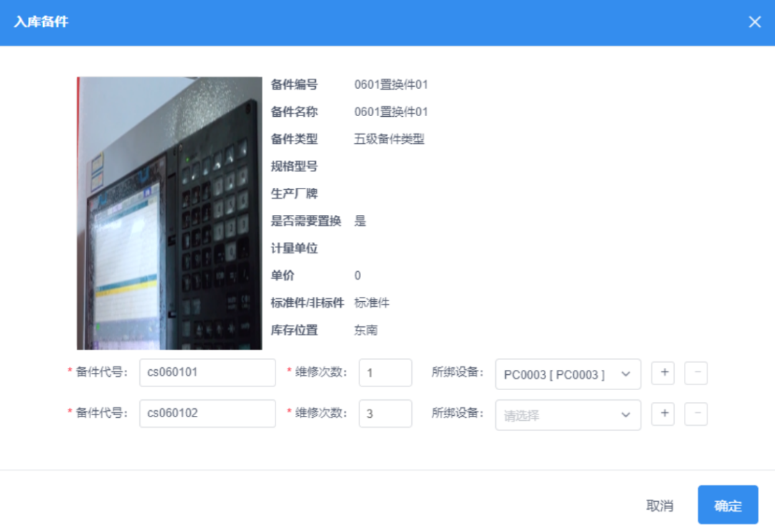Viewport: 775px width, 532px height.
Task: Select the 五级备件类型 text
Action: click(x=389, y=139)
